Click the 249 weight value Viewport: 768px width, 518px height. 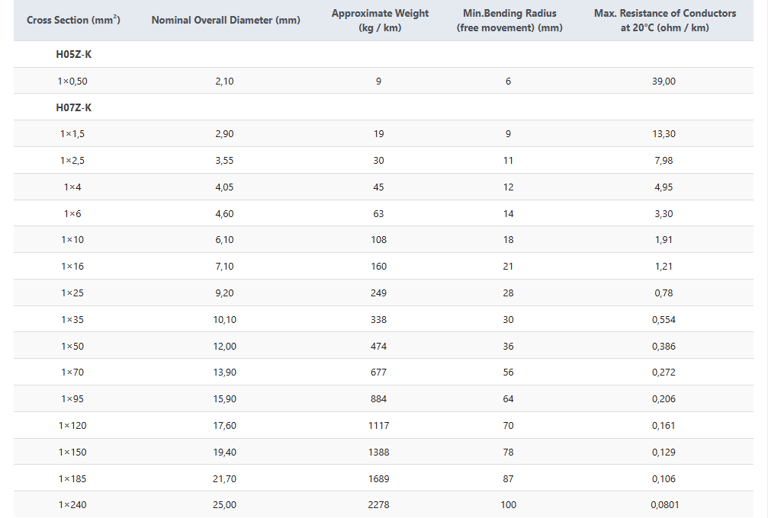(x=379, y=293)
